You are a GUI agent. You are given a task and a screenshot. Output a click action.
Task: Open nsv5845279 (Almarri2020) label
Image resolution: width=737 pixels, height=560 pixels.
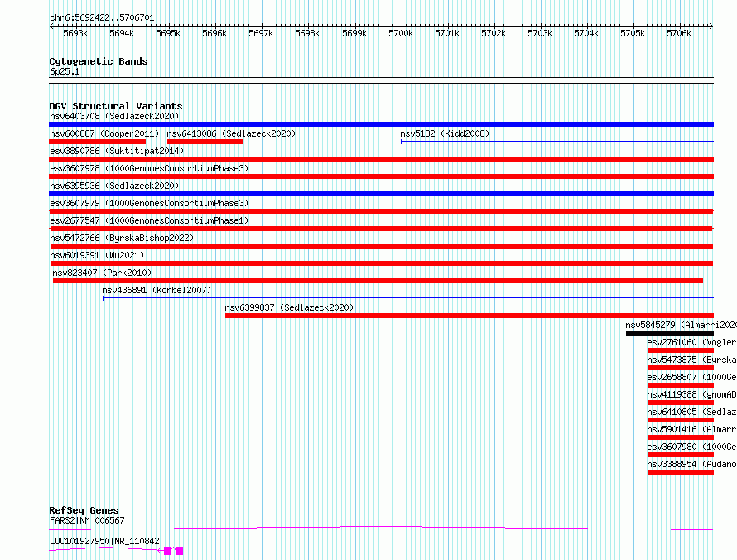681,325
